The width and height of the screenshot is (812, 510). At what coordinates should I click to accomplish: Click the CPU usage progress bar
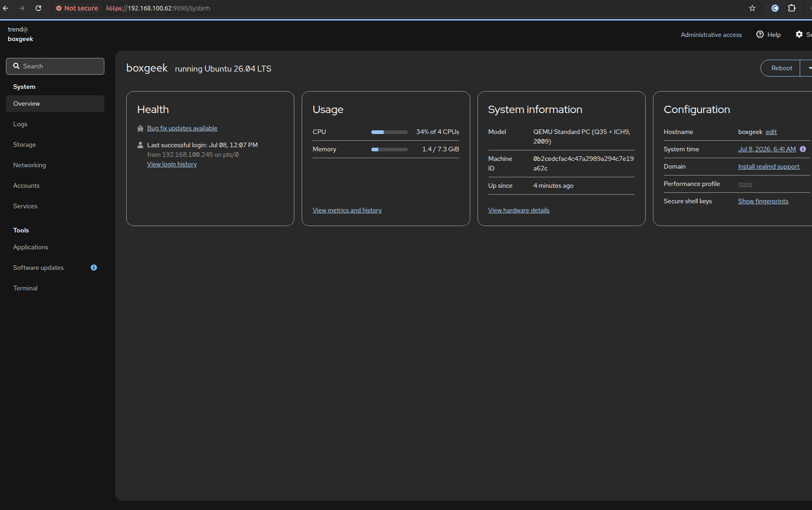coord(390,132)
